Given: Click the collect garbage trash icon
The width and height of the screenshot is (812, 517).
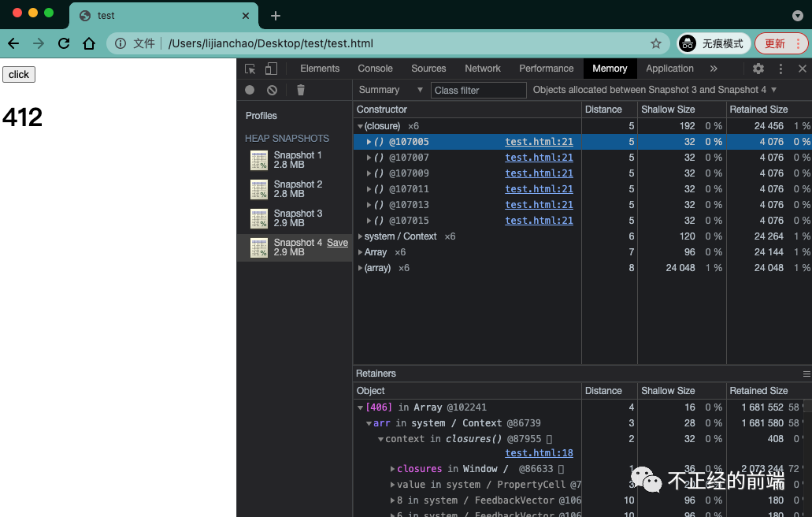Looking at the screenshot, I should [x=300, y=90].
